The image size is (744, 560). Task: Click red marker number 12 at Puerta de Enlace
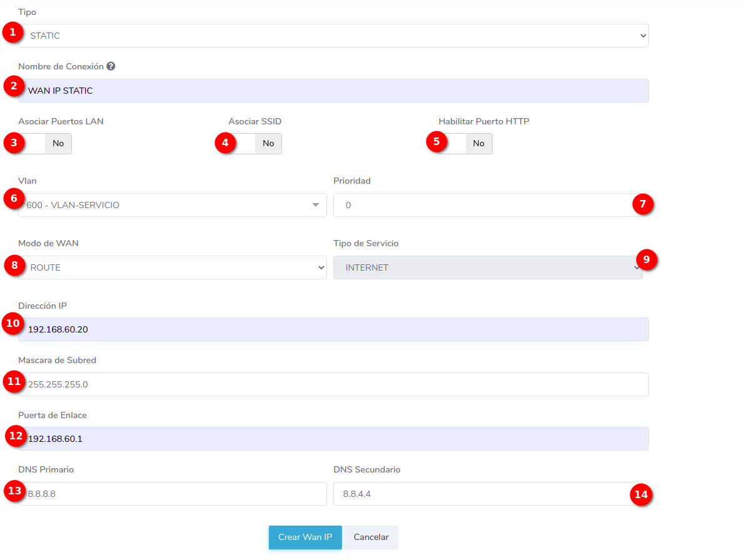[x=16, y=436]
